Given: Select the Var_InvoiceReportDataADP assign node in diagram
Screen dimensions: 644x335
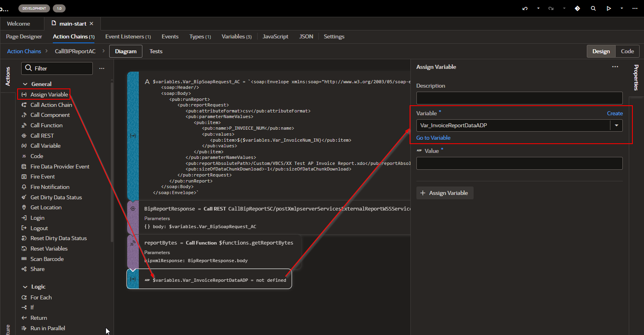Looking at the screenshot, I should (209, 279).
